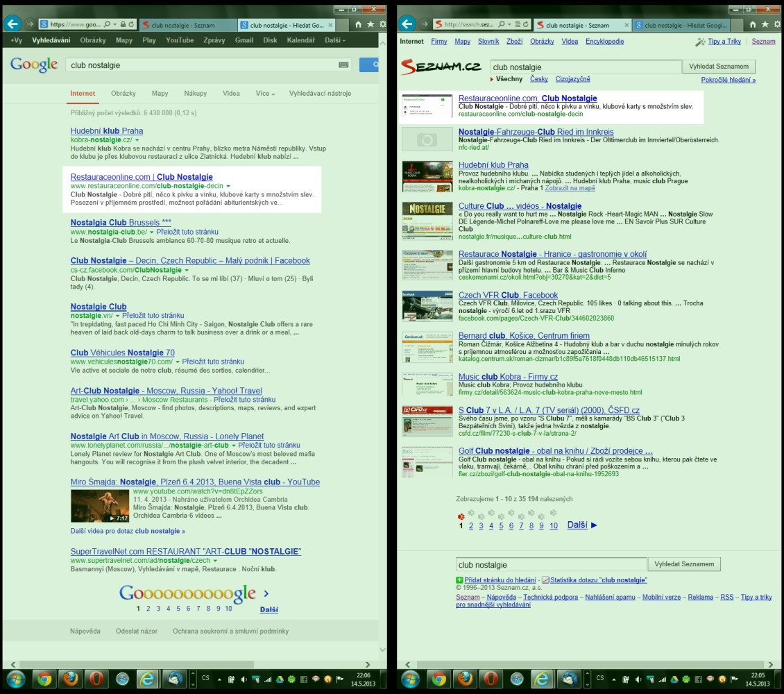
Task: Open the address bar dropdown in the Google window
Action: (x=114, y=24)
